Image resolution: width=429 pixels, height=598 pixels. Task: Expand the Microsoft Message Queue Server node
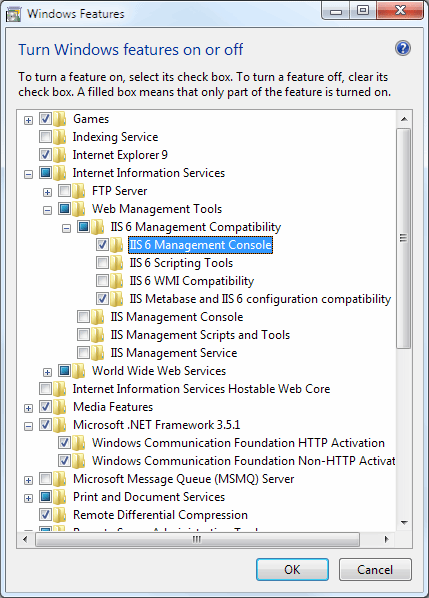pos(28,481)
